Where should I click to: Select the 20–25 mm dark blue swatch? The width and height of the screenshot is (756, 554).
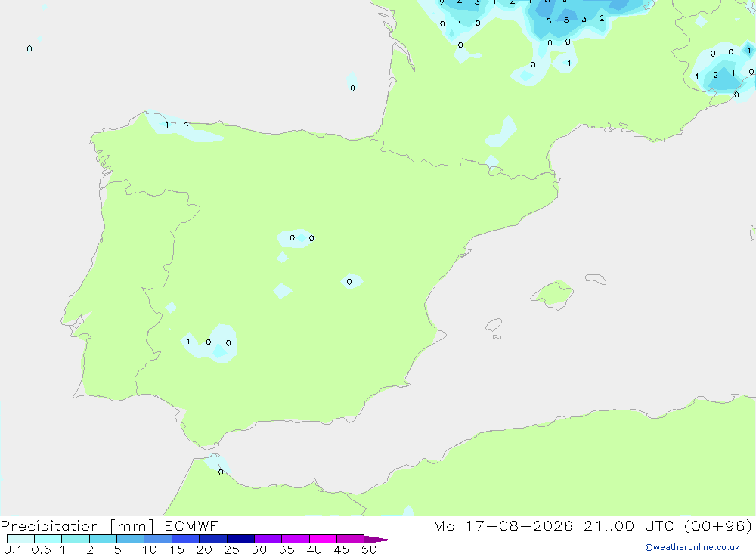212,539
